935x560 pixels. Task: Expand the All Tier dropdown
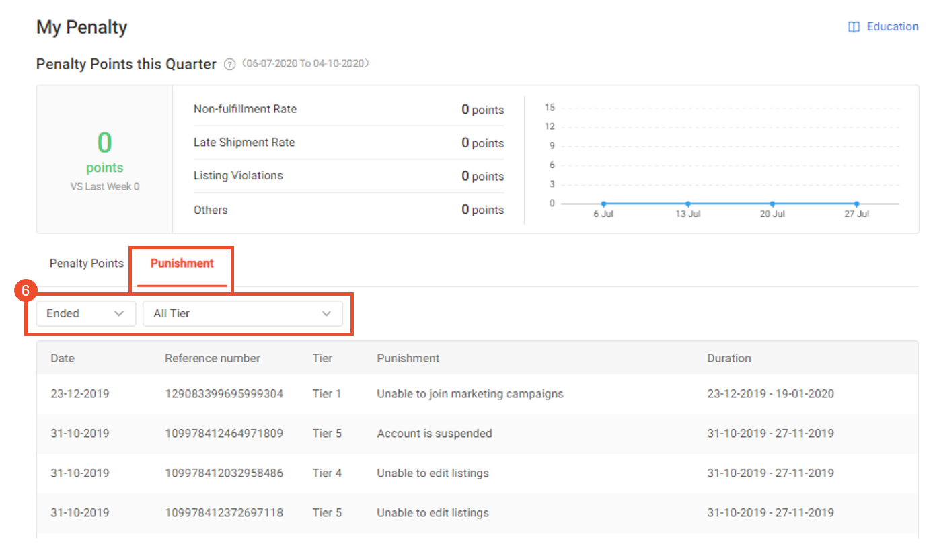click(242, 313)
